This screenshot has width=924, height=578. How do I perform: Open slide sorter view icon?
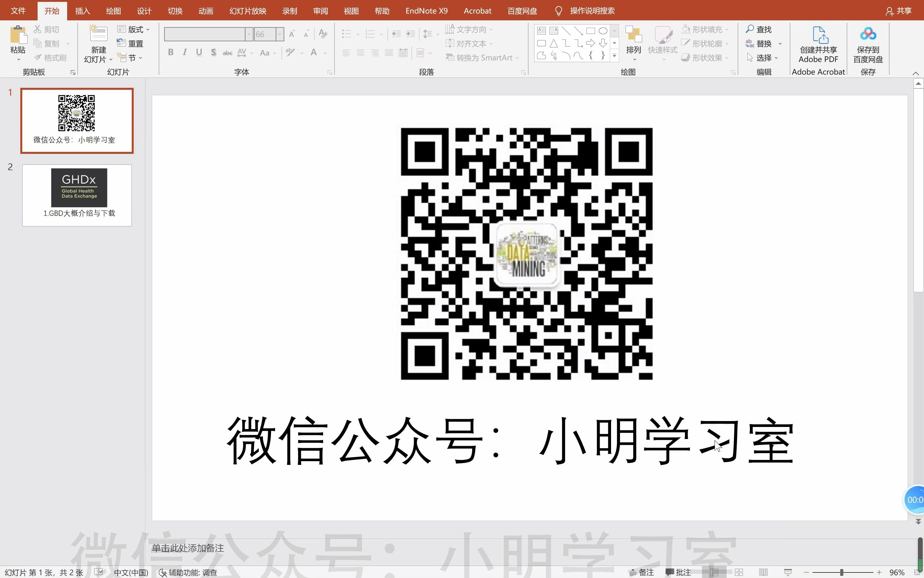click(739, 572)
